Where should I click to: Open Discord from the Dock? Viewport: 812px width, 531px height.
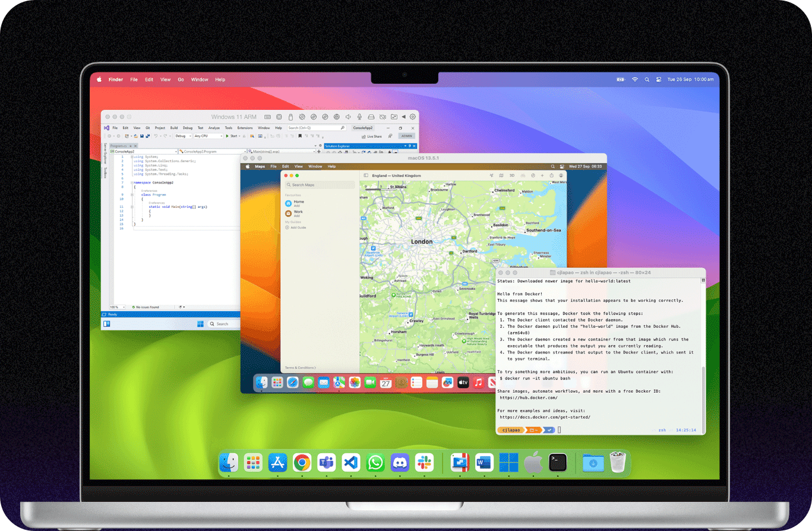pyautogui.click(x=400, y=462)
